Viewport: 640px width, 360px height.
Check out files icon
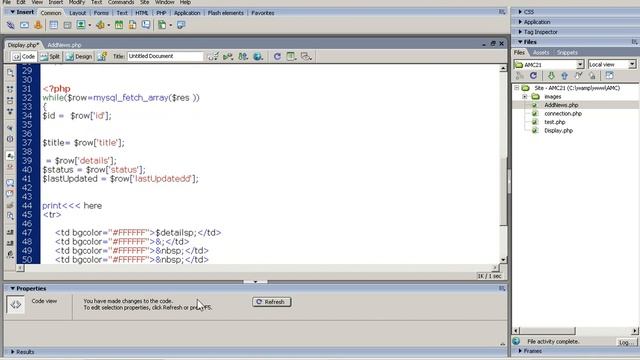[x=578, y=76]
